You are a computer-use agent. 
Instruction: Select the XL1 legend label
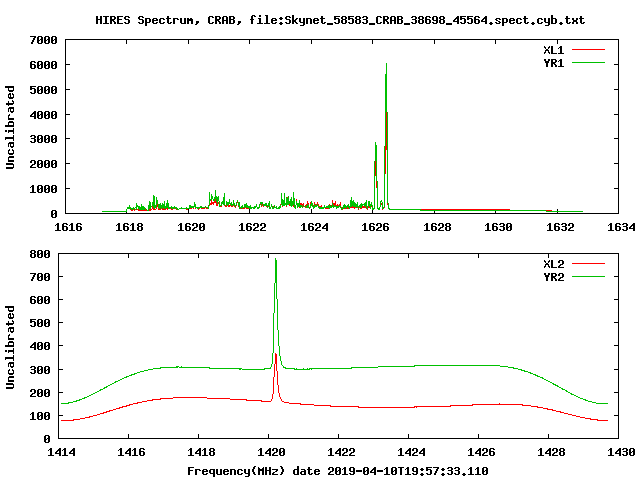[x=553, y=50]
